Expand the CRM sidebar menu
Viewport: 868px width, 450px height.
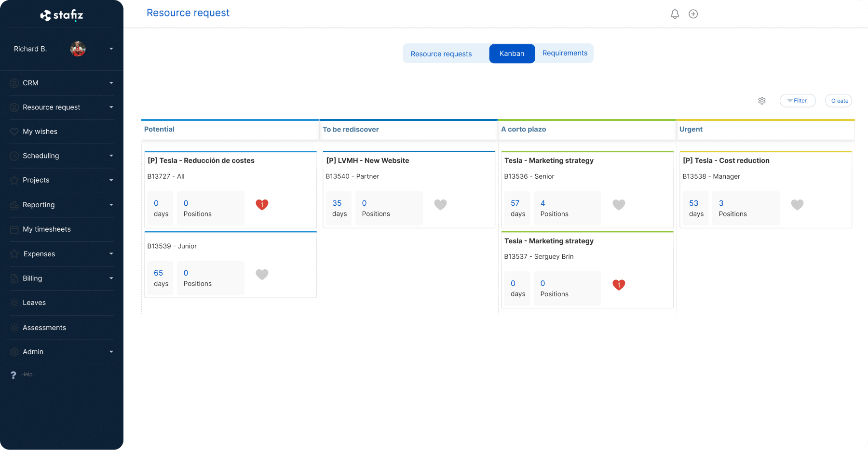coord(111,83)
